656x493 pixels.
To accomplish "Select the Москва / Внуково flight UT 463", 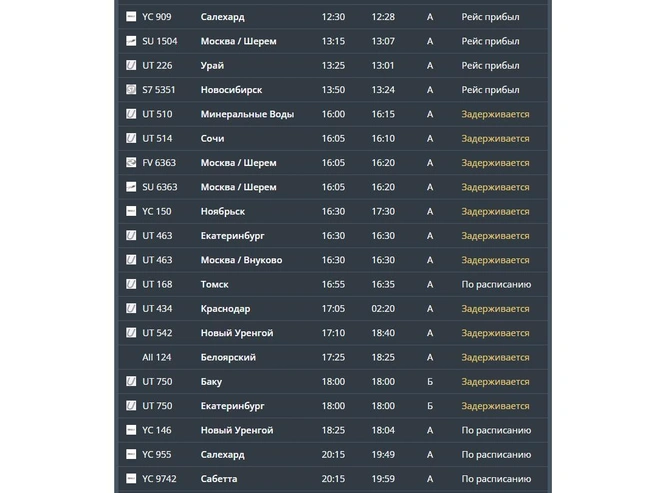I will (333, 260).
